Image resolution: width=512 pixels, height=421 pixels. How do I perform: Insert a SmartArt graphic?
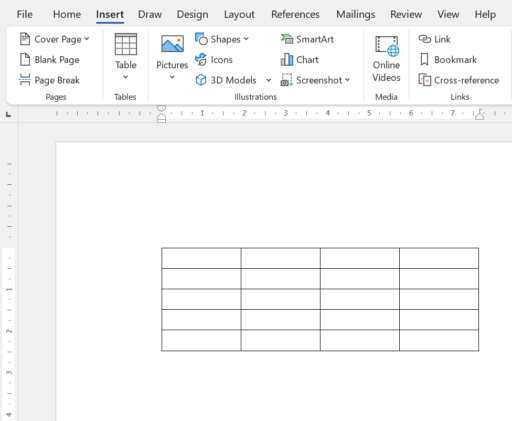pyautogui.click(x=307, y=39)
